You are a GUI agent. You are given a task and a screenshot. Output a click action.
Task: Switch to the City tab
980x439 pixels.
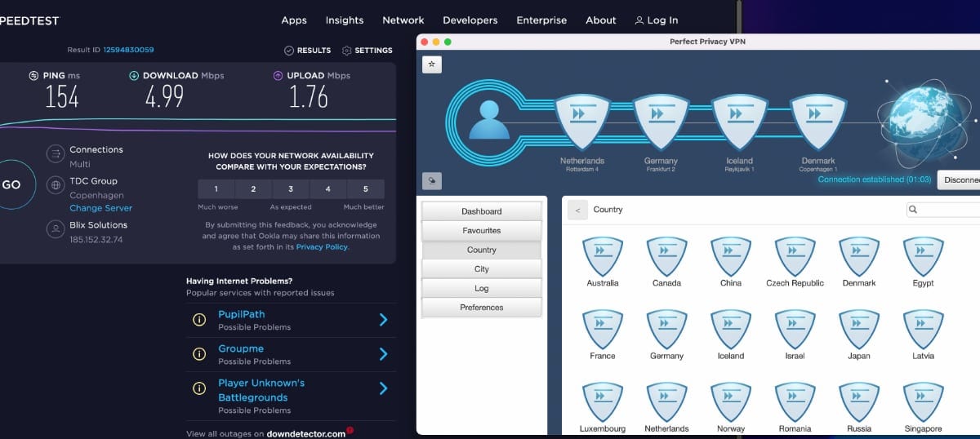click(x=482, y=269)
